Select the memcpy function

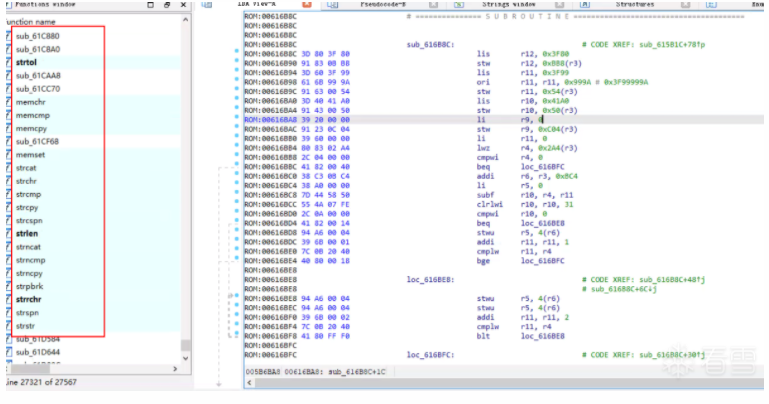pyautogui.click(x=31, y=128)
